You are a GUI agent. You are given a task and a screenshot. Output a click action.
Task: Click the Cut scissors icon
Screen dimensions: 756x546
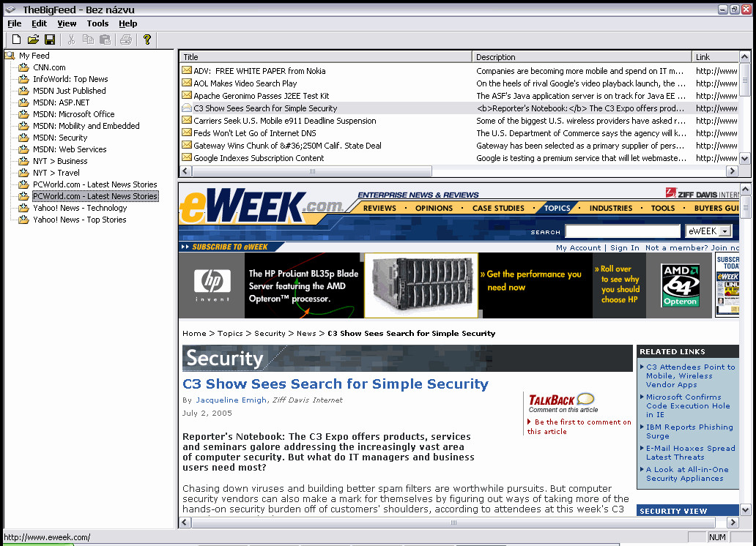point(71,40)
